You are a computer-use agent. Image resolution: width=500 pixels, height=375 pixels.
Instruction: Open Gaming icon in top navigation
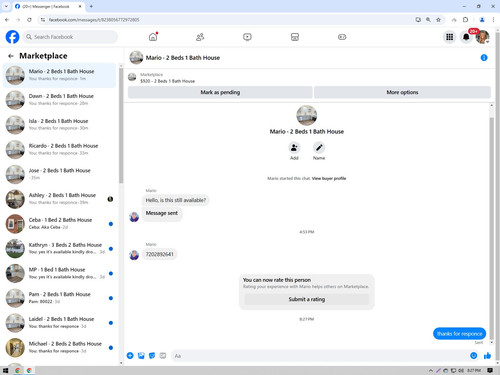tap(342, 37)
